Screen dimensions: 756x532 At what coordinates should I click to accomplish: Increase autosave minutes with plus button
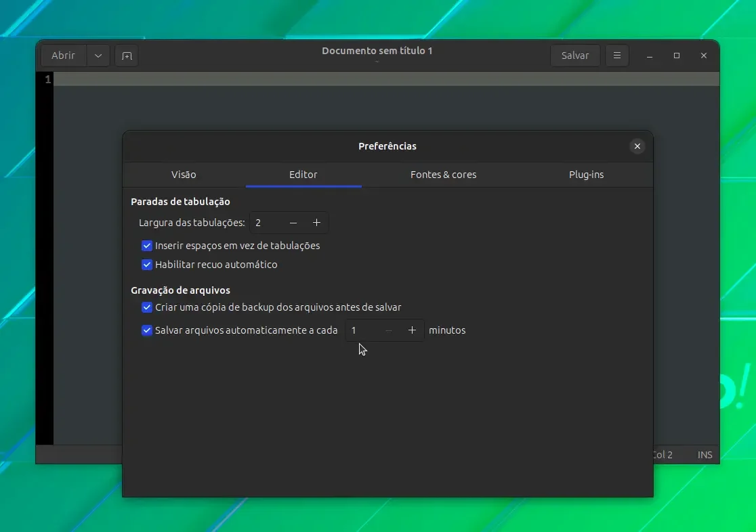point(412,330)
